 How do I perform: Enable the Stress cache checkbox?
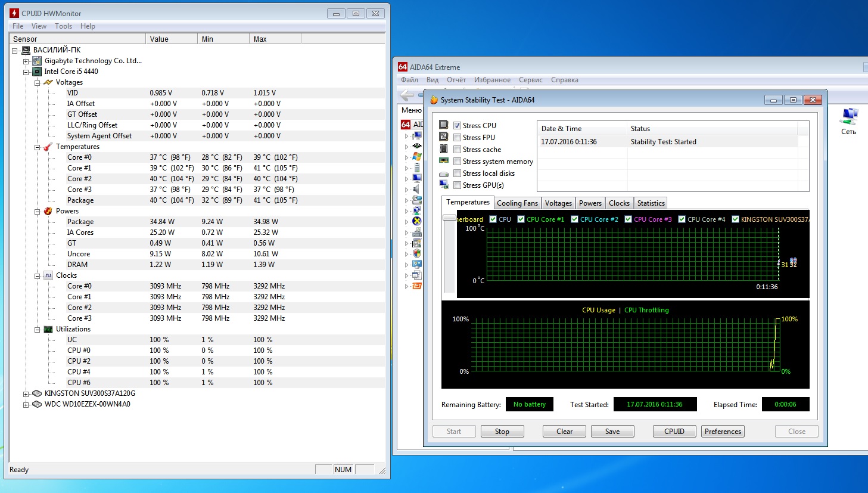(457, 150)
